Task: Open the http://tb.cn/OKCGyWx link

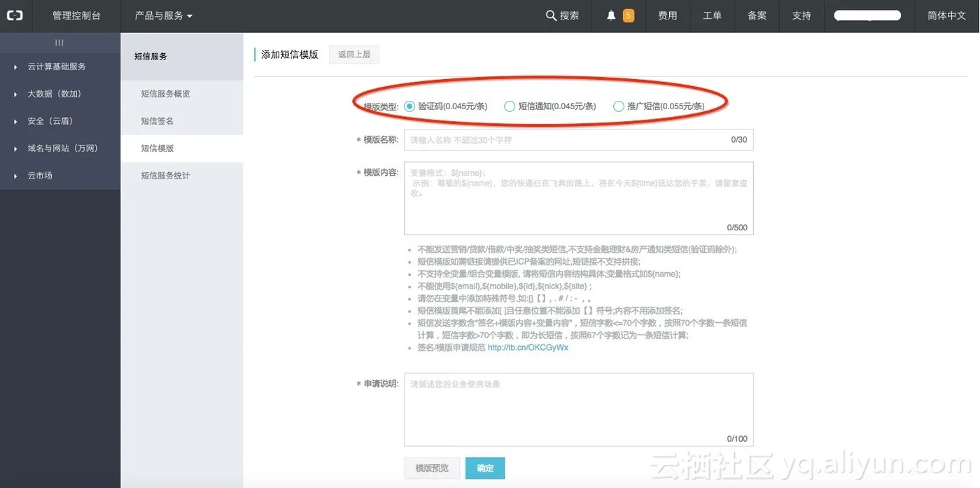Action: click(528, 347)
